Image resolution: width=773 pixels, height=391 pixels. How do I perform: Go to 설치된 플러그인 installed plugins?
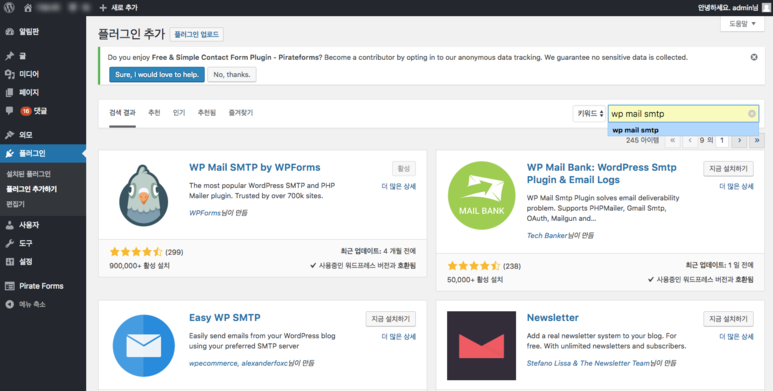[x=28, y=174]
